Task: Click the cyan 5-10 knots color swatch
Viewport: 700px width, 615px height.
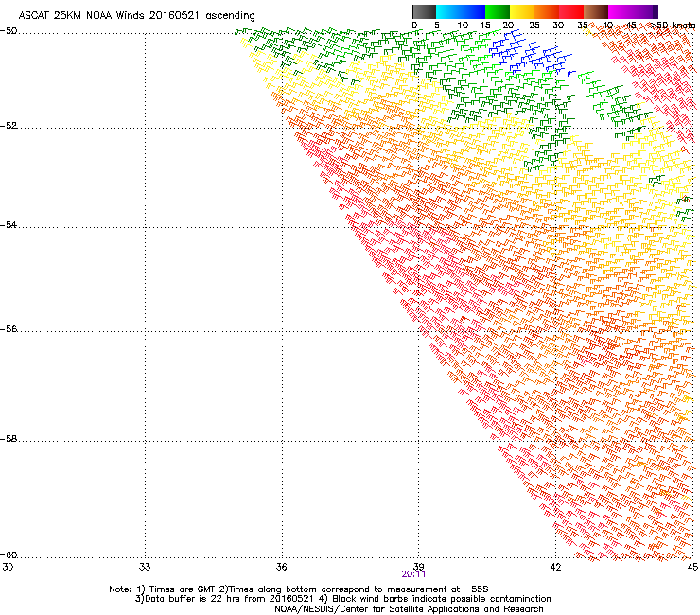Action: [x=448, y=11]
